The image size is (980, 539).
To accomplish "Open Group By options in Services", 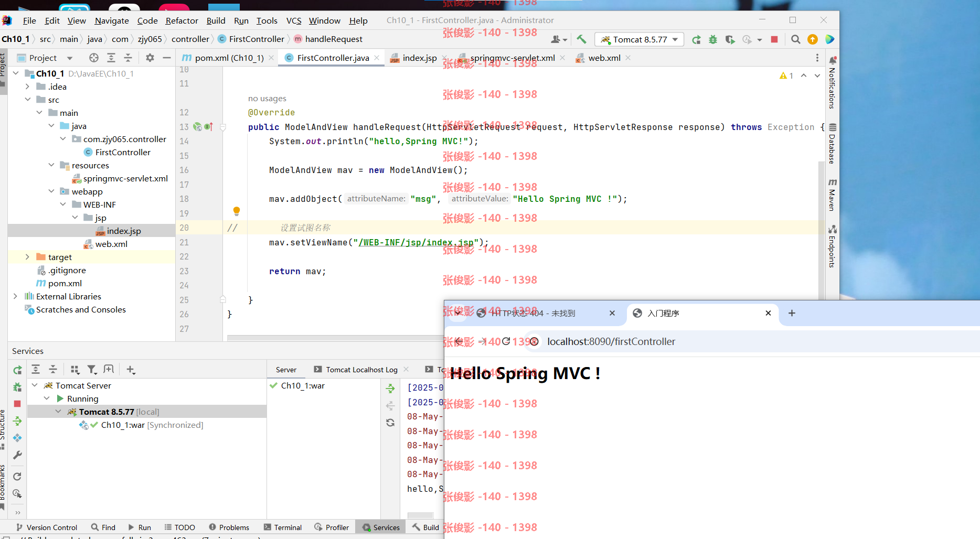I will 75,370.
